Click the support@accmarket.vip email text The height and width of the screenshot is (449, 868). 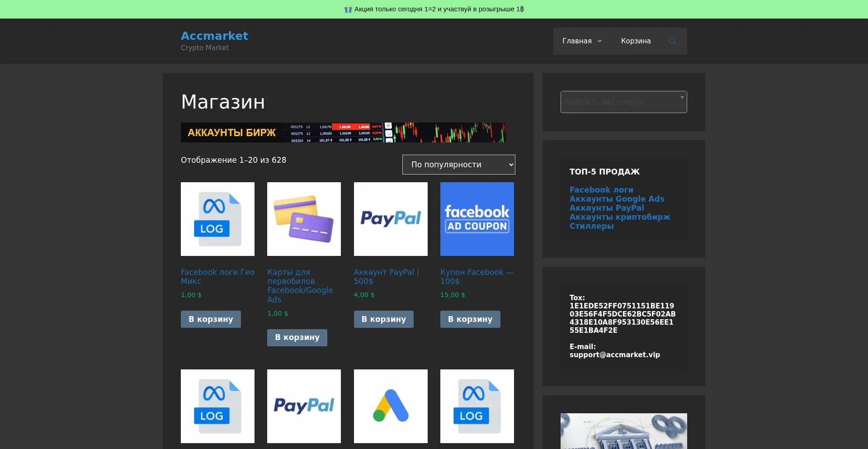click(x=615, y=355)
